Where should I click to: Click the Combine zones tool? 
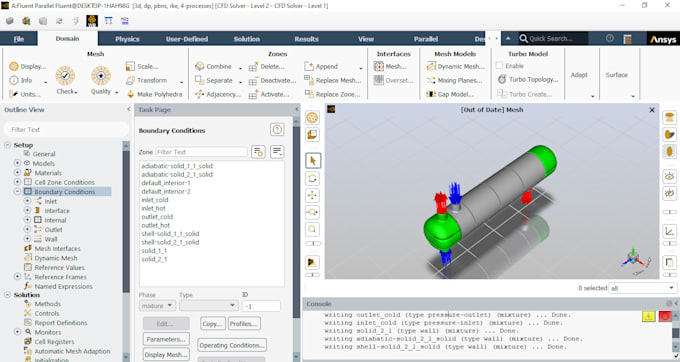click(x=213, y=66)
